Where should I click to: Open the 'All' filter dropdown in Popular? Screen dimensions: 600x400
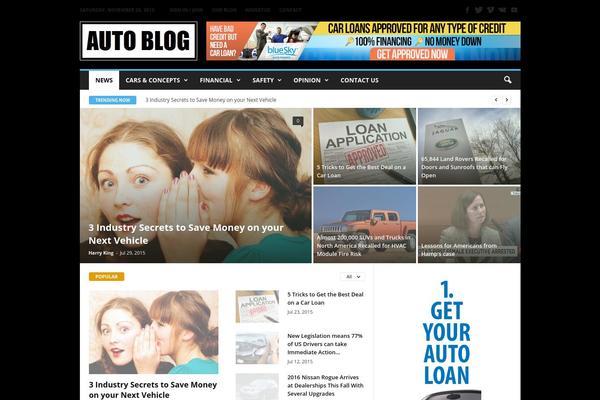(x=353, y=276)
